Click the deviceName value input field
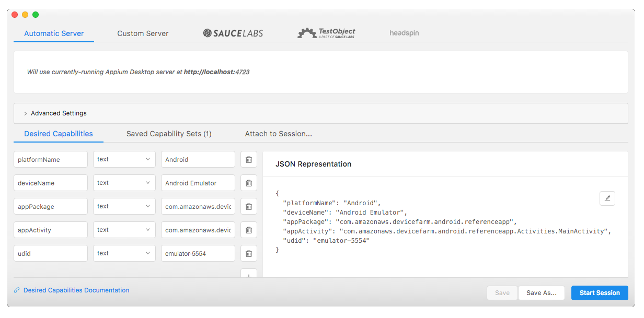 [198, 183]
